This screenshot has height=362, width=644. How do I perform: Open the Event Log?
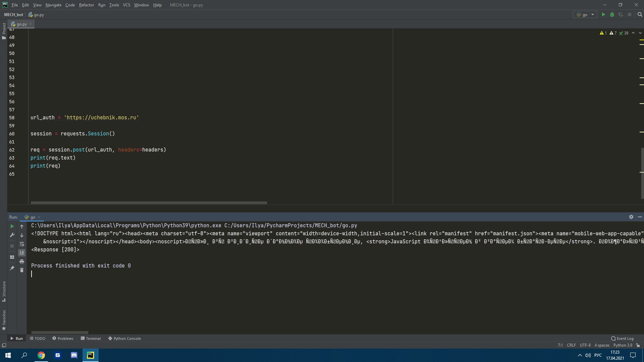(622, 339)
